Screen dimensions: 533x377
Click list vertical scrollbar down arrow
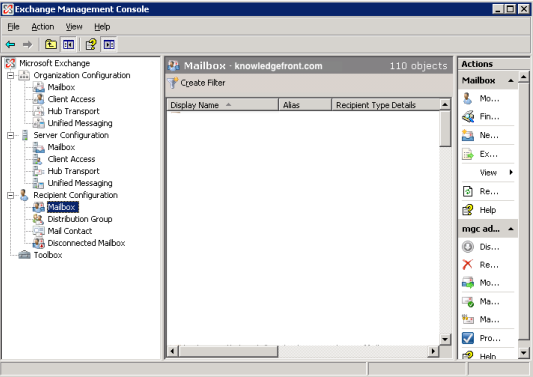click(445, 339)
